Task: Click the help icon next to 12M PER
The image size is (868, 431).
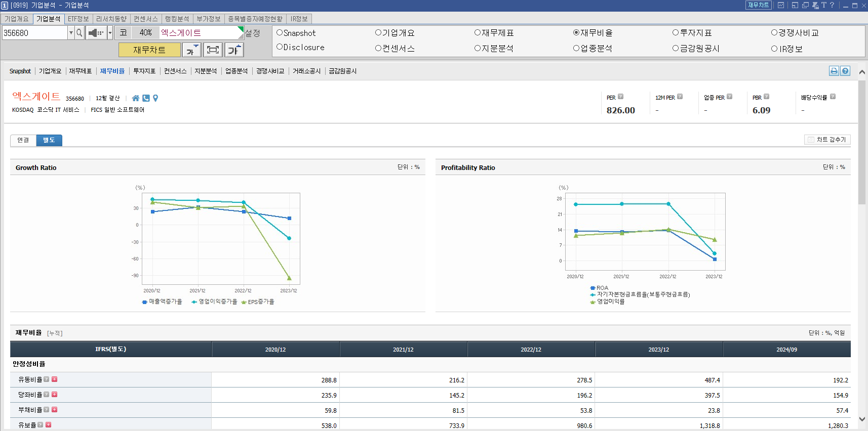Action: (x=680, y=97)
